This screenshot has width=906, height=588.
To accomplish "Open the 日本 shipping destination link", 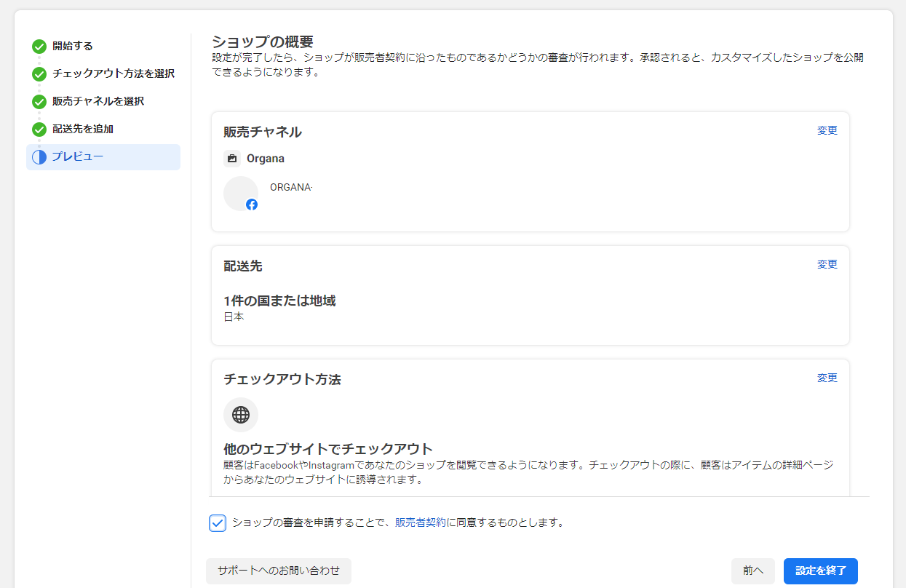I will pyautogui.click(x=233, y=317).
